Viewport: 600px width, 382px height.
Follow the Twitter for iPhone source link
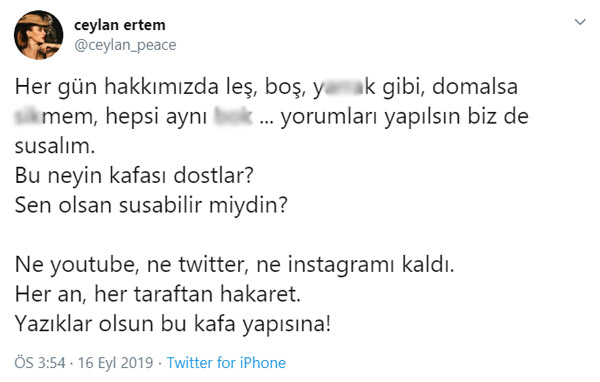(226, 362)
